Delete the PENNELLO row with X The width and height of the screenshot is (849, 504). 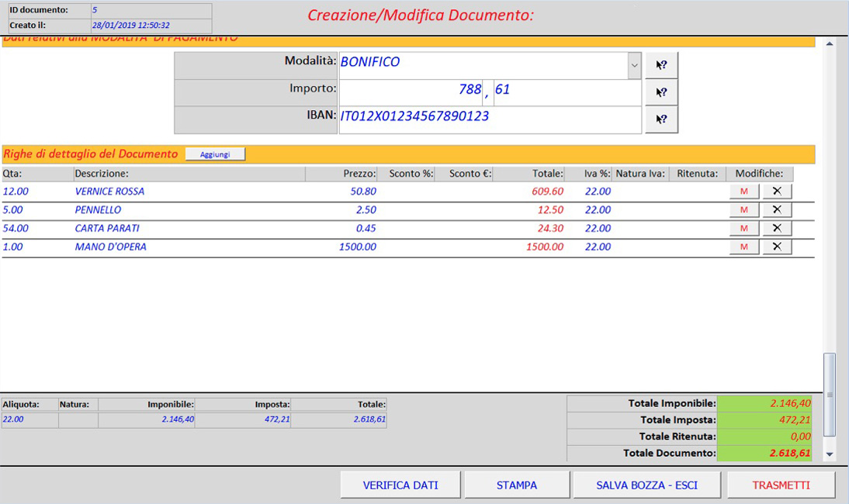coord(777,209)
